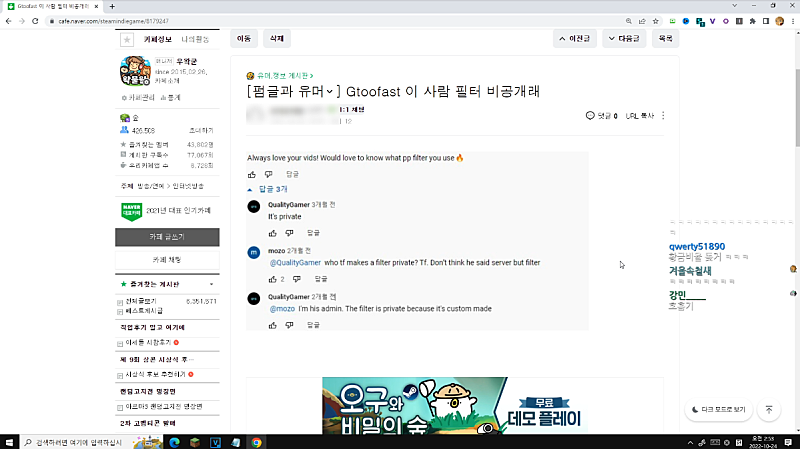
Task: Dislike QualityGamer's "I'm his admin" reply
Action: click(x=289, y=325)
